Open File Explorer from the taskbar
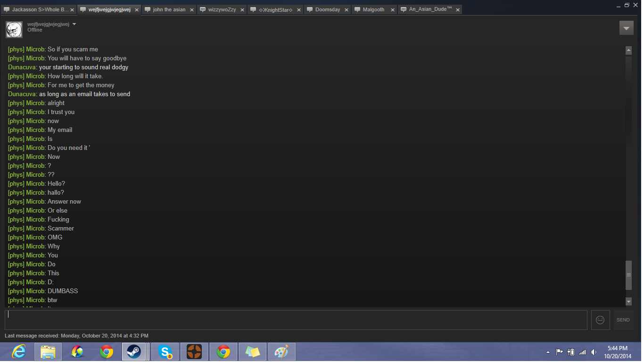The image size is (644, 362). [48, 352]
